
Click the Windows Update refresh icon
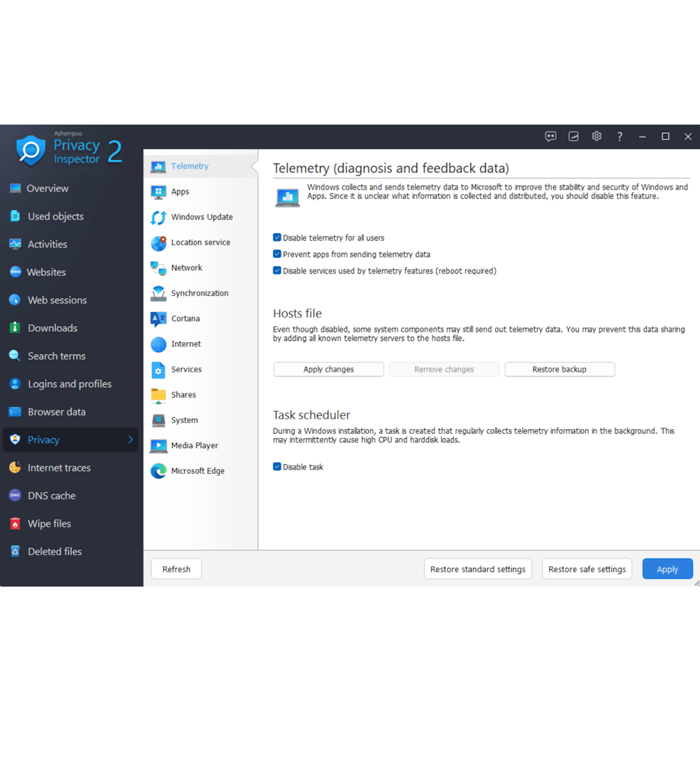click(x=159, y=218)
